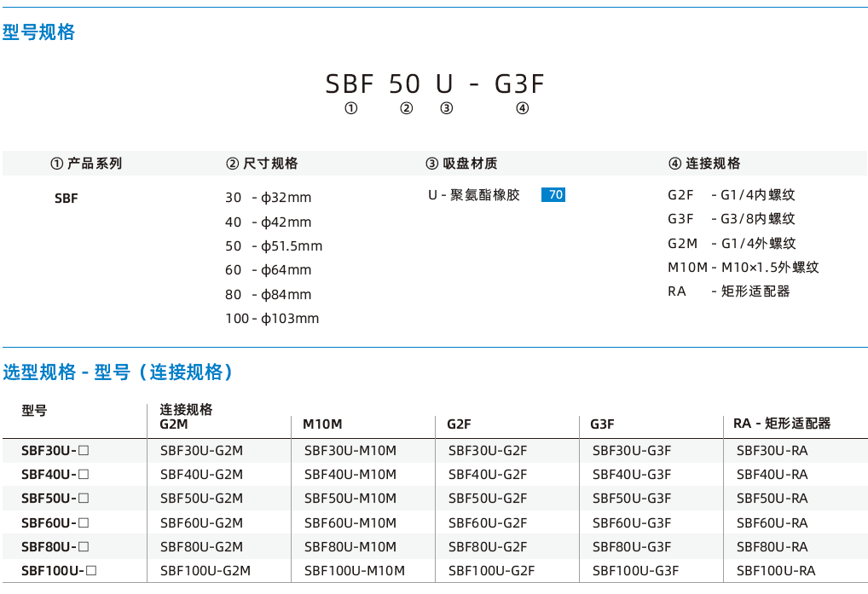Screen dimensions: 868x594
Task: Click the SBF60U-RA cell
Action: pyautogui.click(x=773, y=522)
